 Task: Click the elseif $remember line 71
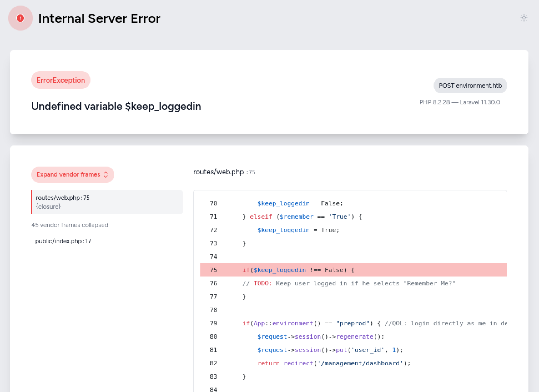302,217
